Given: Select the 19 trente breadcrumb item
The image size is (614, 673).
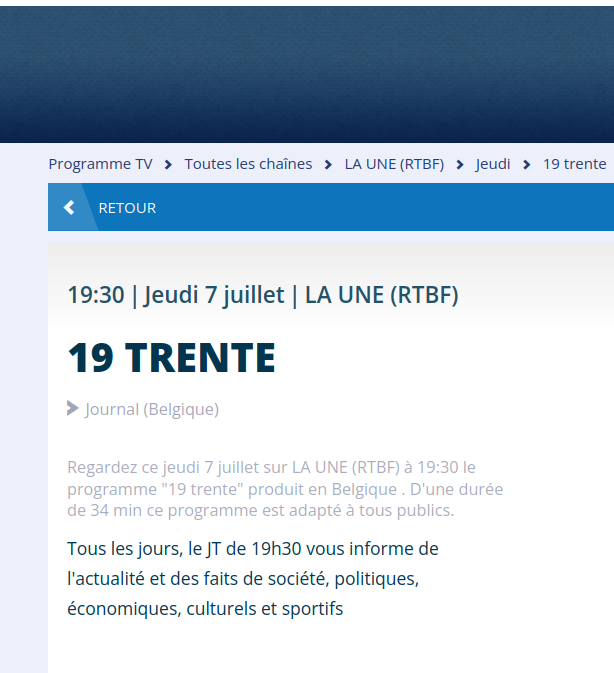Looking at the screenshot, I should 575,164.
